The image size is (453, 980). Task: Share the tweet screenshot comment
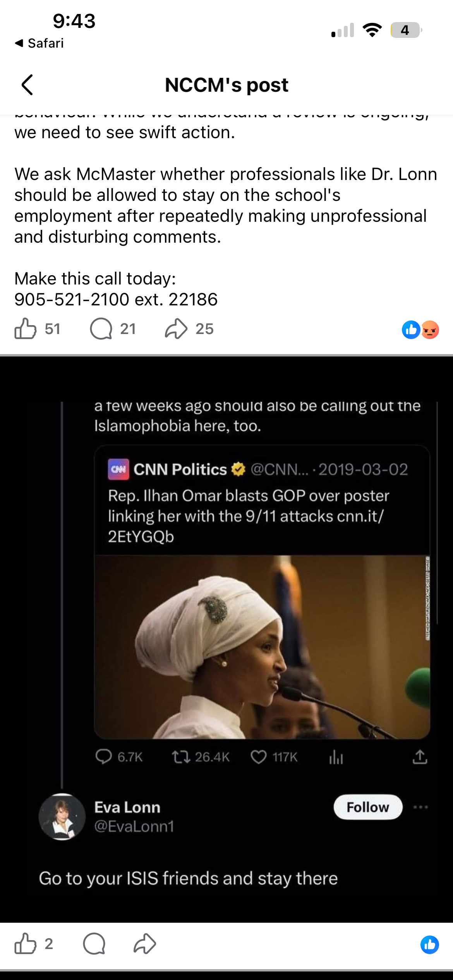pos(145,944)
